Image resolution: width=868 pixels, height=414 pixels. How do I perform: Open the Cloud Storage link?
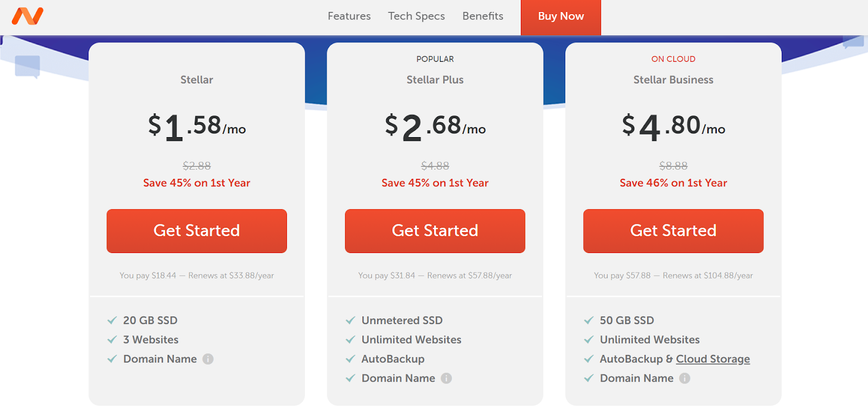point(713,359)
